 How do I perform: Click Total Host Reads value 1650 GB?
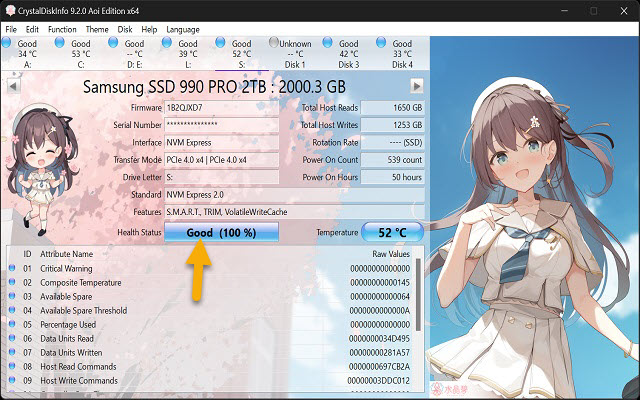392,108
